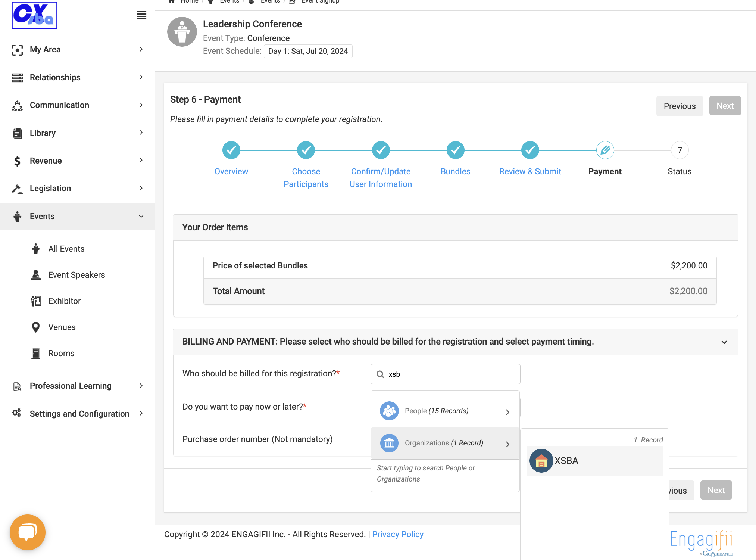Click the Leadership Conference podium avatar
Viewport: 756px width, 560px height.
point(182,32)
